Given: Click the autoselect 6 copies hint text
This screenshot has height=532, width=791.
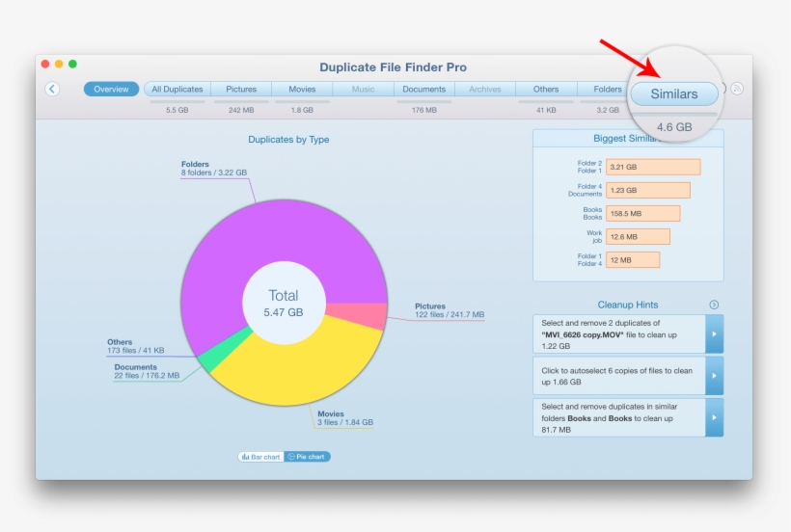Looking at the screenshot, I should (618, 376).
